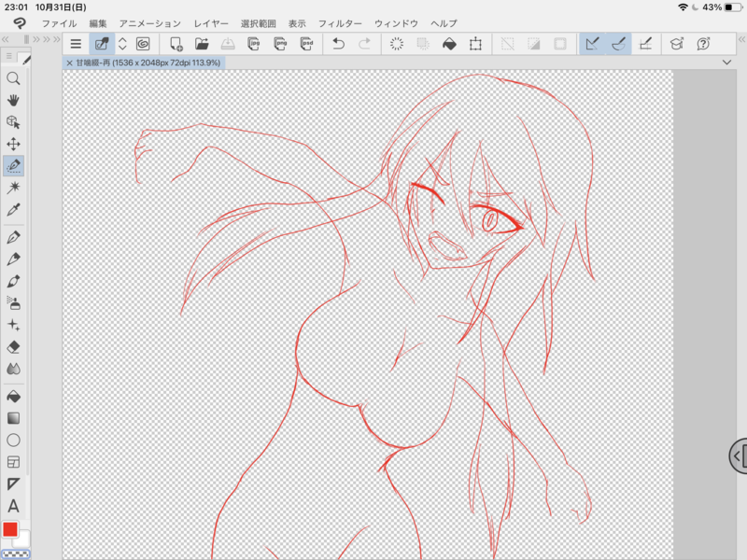This screenshot has height=560, width=747.
Task: Open the フィルター menu
Action: tap(340, 22)
